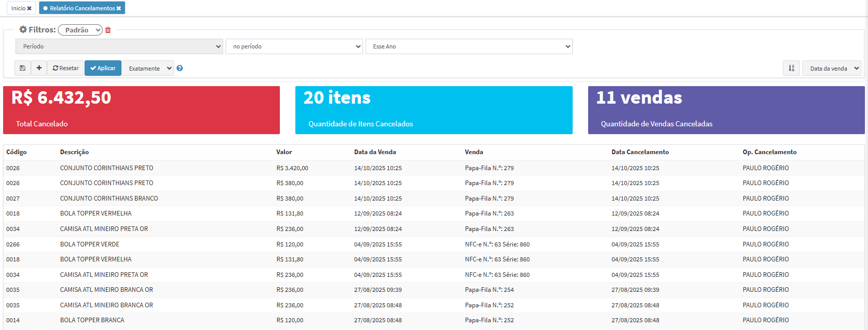Add a new filter with plus icon
The image size is (868, 330).
pyautogui.click(x=39, y=68)
